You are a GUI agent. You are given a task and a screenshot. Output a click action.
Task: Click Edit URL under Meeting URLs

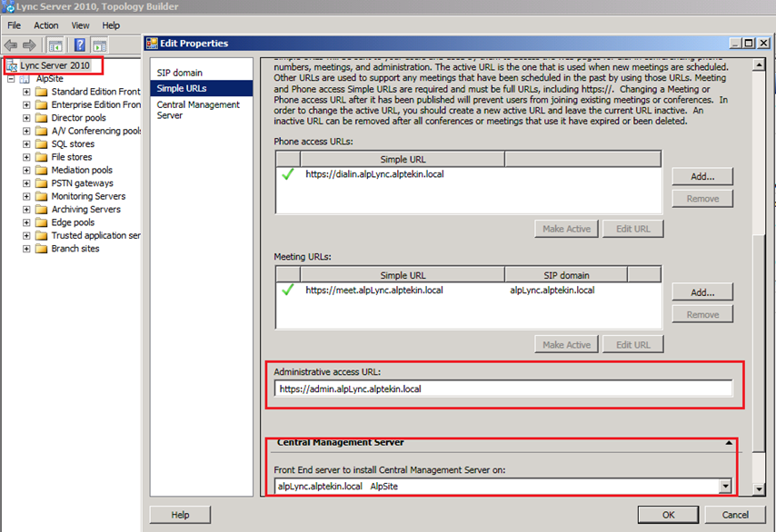click(633, 345)
